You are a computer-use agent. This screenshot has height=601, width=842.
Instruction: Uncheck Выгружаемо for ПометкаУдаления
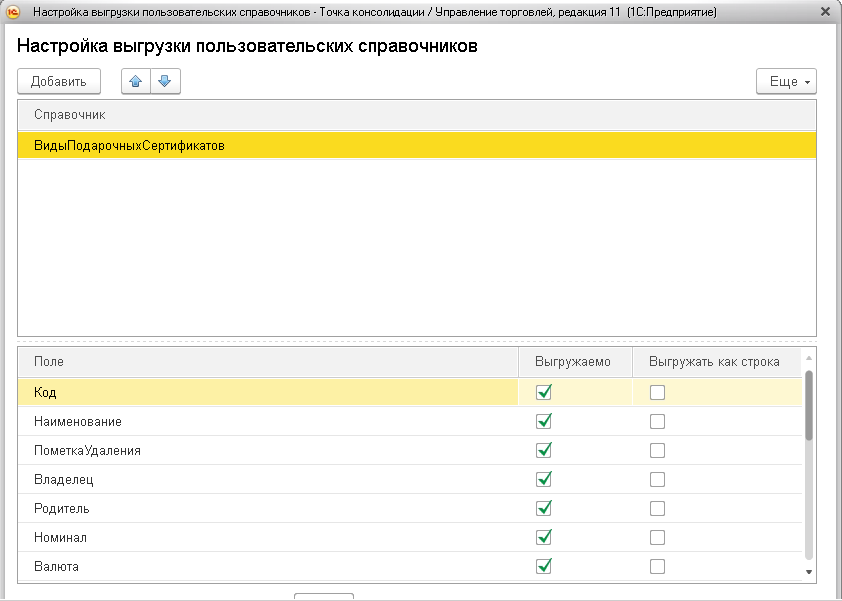[x=544, y=450]
